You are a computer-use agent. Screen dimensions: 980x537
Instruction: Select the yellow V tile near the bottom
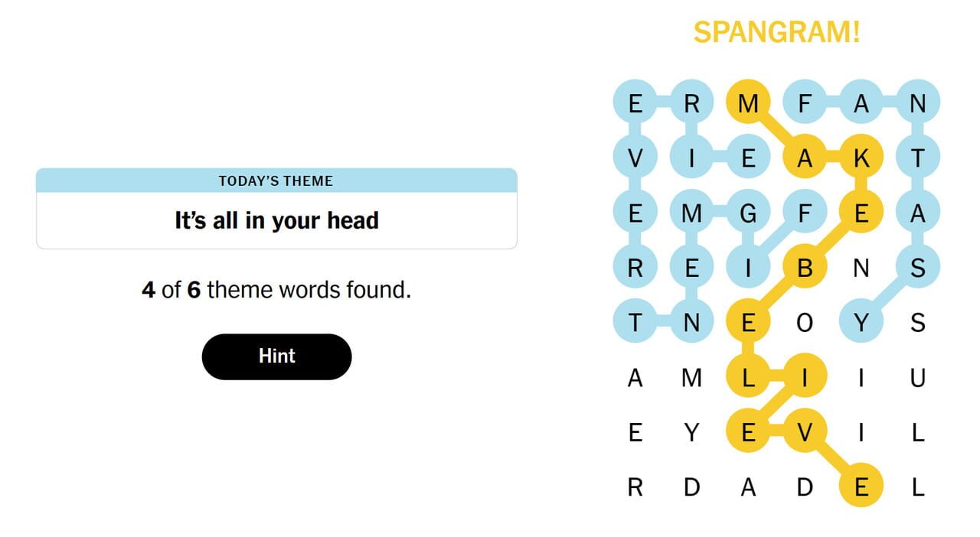click(805, 433)
